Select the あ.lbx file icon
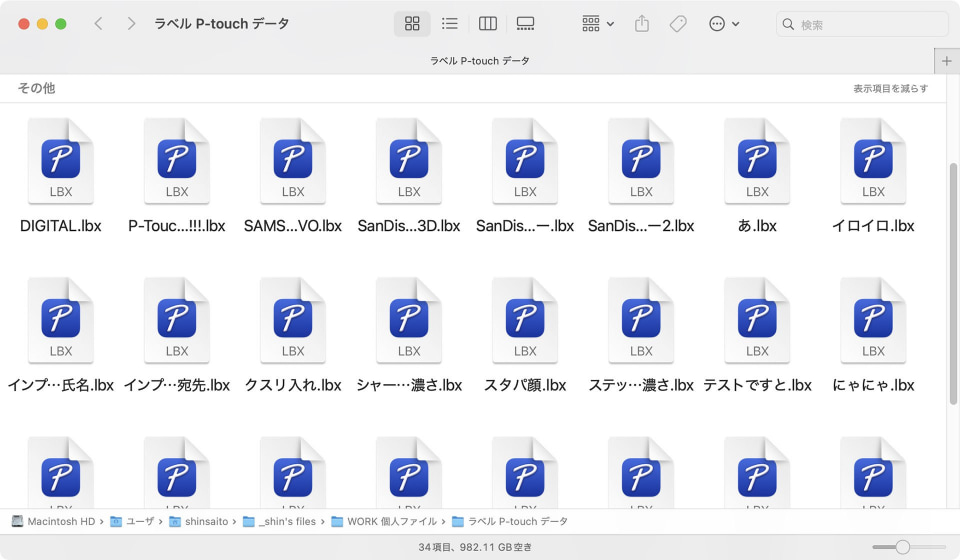This screenshot has height=560, width=960. [757, 161]
